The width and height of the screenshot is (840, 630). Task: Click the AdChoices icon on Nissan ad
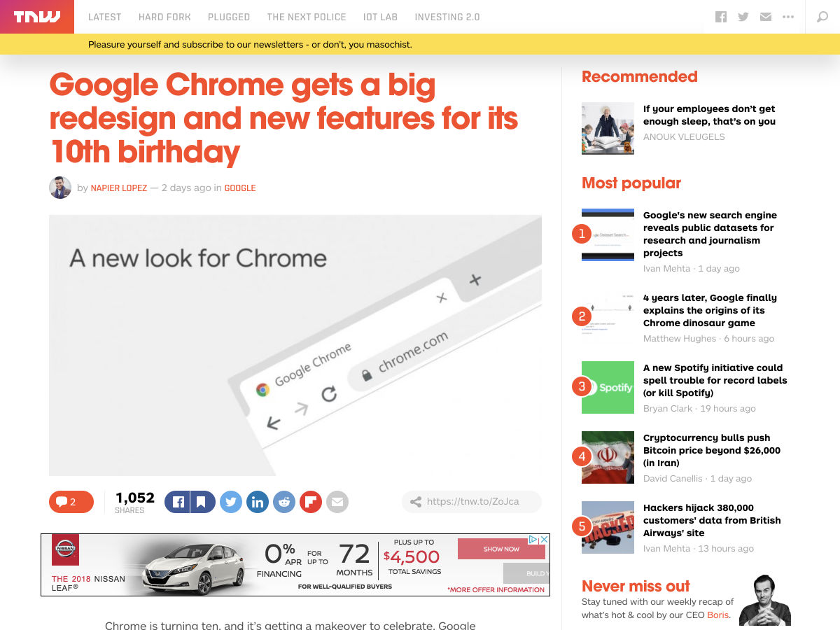(533, 540)
